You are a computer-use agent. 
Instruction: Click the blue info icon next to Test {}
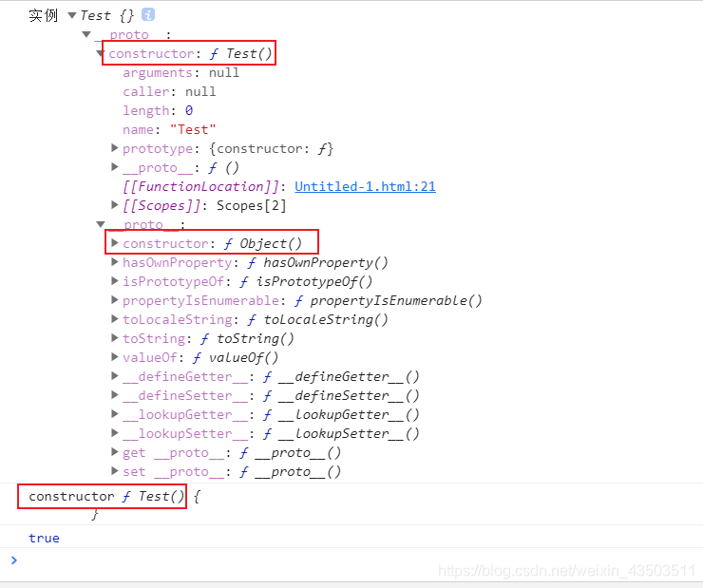148,15
